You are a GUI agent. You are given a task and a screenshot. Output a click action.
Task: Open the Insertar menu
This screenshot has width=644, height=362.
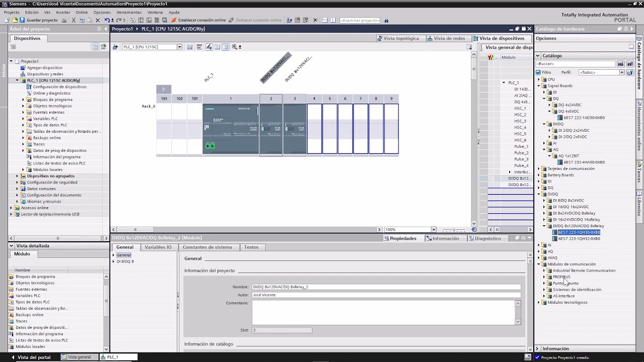[x=63, y=12]
